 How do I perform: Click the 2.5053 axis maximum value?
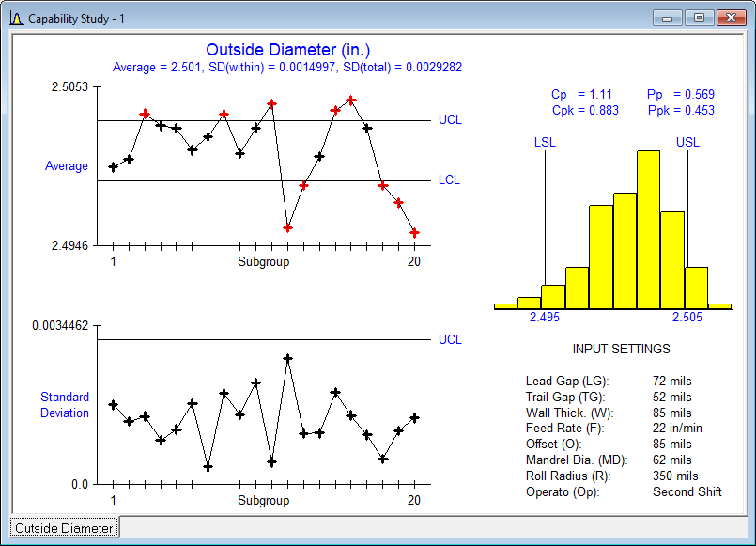tap(69, 86)
